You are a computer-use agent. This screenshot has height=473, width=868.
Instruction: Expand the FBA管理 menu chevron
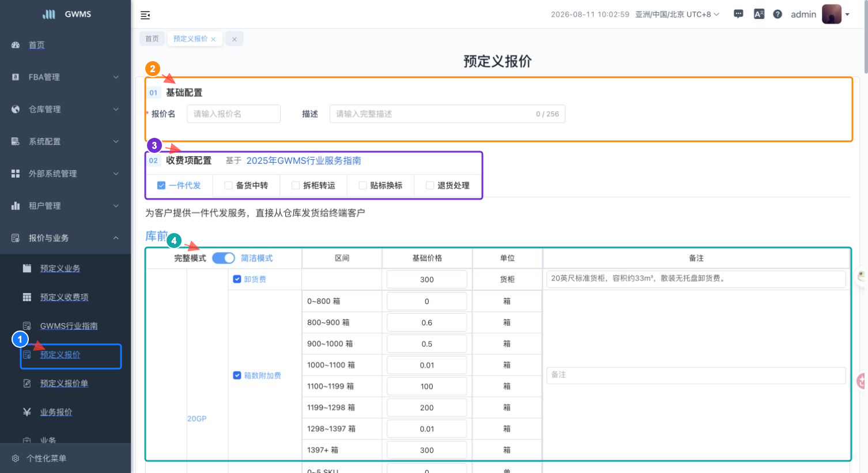click(116, 77)
